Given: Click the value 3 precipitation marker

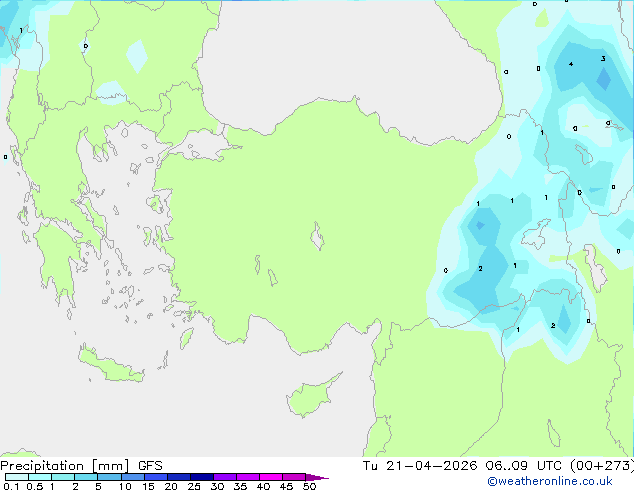Looking at the screenshot, I should click(603, 59).
